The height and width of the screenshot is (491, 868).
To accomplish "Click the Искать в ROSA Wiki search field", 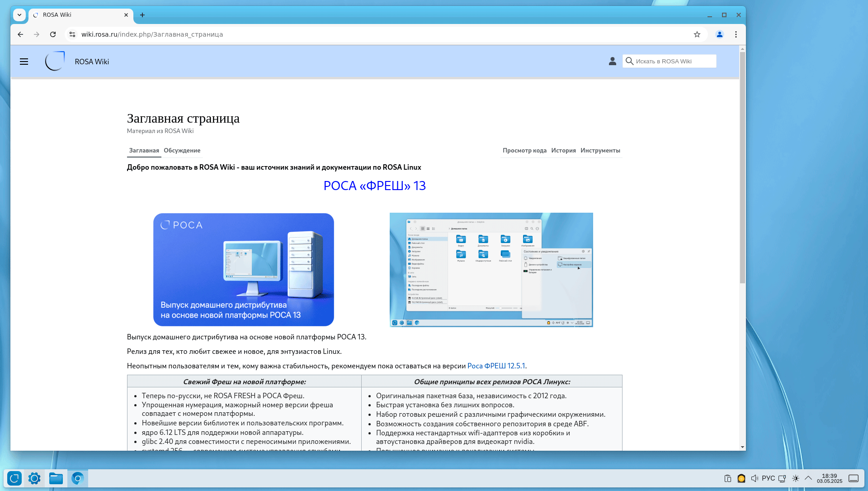I will [674, 61].
